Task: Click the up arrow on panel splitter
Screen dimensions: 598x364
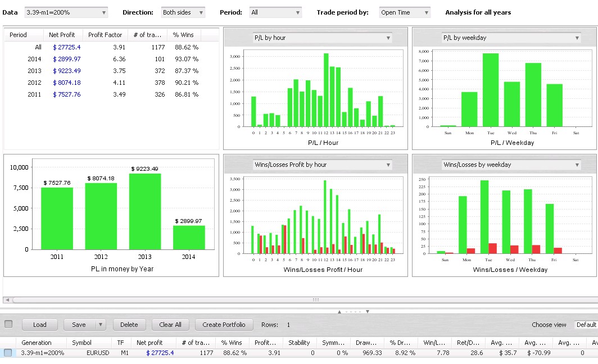Action: point(339,312)
